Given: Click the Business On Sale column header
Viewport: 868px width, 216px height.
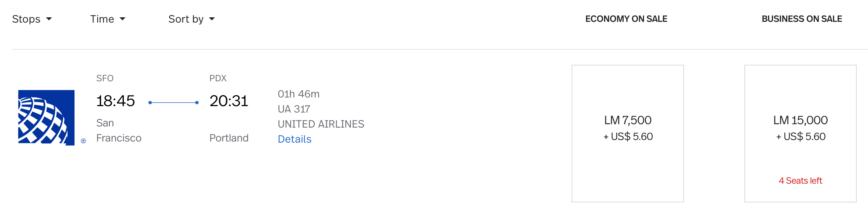Looking at the screenshot, I should coord(802,19).
